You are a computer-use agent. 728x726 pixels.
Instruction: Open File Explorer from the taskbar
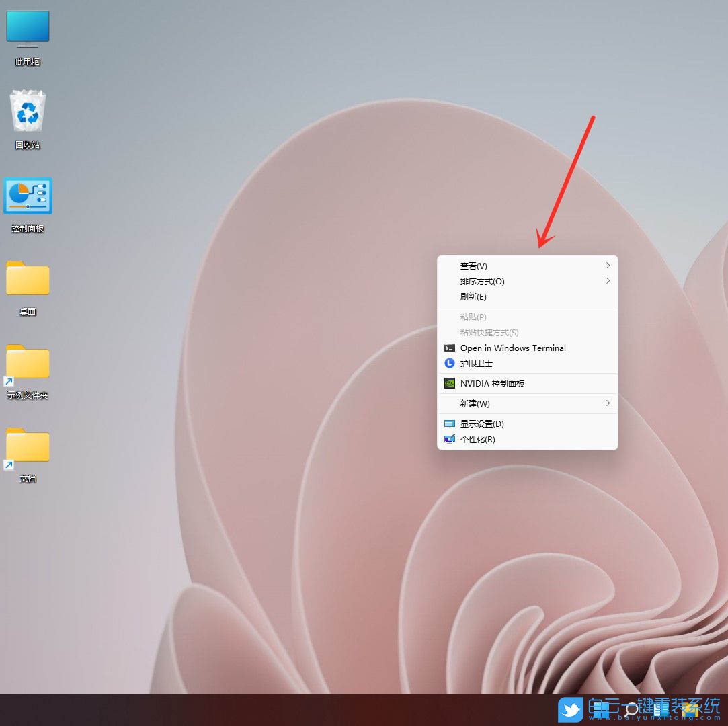pyautogui.click(x=691, y=710)
